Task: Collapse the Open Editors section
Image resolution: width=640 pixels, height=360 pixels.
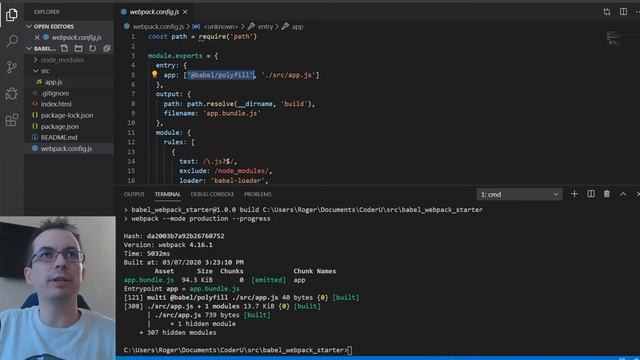Action: (x=29, y=26)
